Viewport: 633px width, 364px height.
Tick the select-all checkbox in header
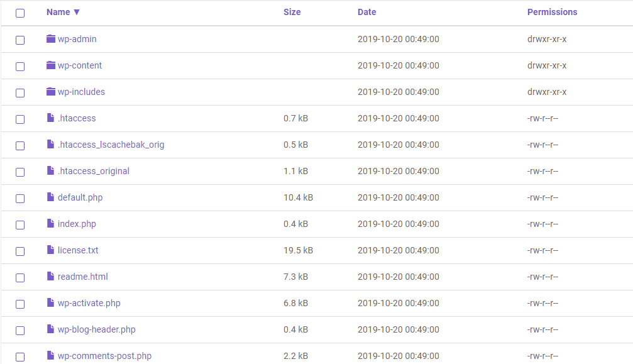(x=20, y=13)
